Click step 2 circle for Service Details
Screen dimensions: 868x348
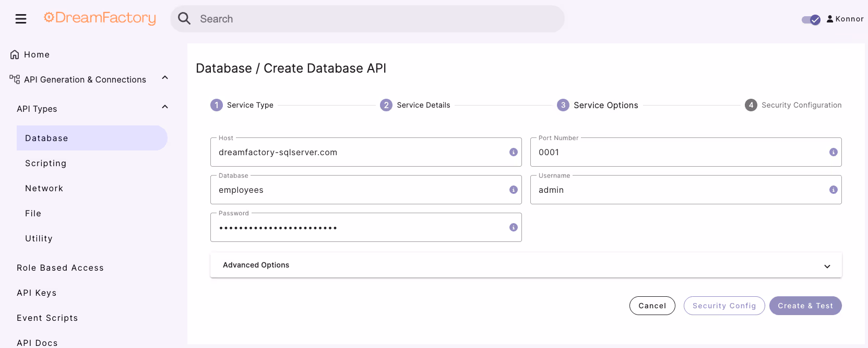coord(386,105)
